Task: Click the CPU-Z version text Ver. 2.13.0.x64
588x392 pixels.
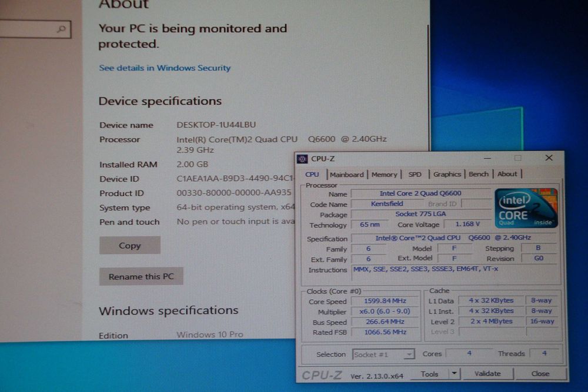Action: tap(377, 376)
